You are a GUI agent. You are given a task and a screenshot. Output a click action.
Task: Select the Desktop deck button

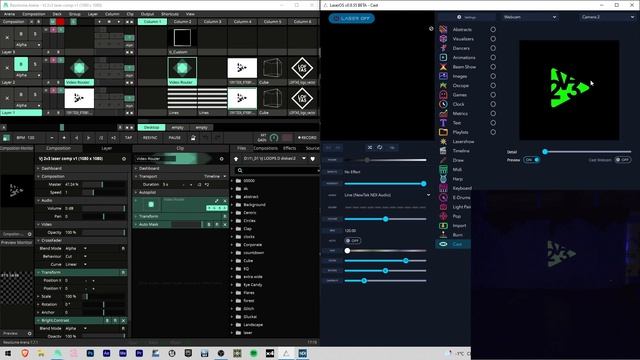(x=151, y=127)
